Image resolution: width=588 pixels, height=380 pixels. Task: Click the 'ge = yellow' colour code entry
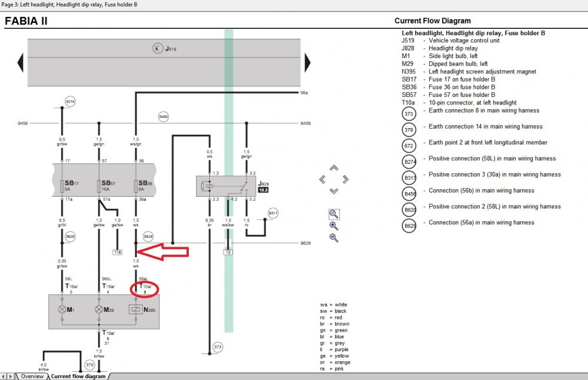coord(335,356)
